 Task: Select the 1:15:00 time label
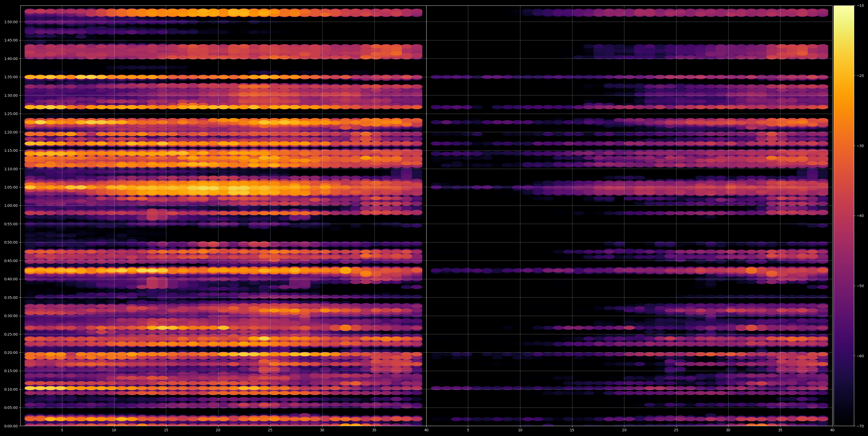[11, 150]
